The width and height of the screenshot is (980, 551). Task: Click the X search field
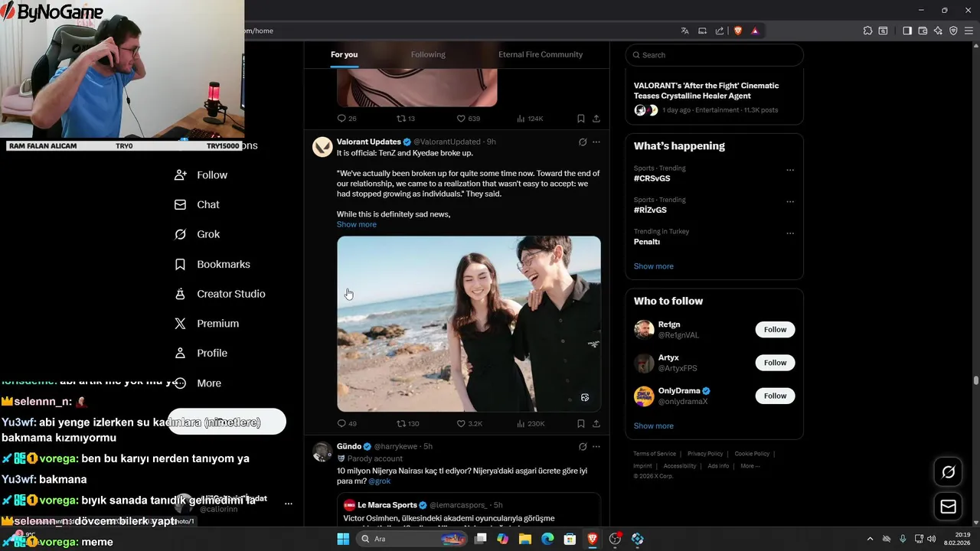click(x=714, y=55)
